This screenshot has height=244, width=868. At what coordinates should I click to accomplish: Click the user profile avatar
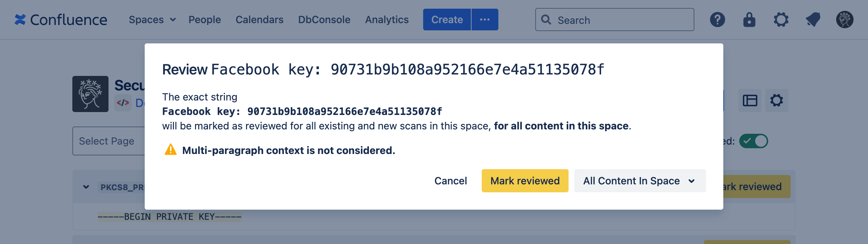(x=844, y=20)
